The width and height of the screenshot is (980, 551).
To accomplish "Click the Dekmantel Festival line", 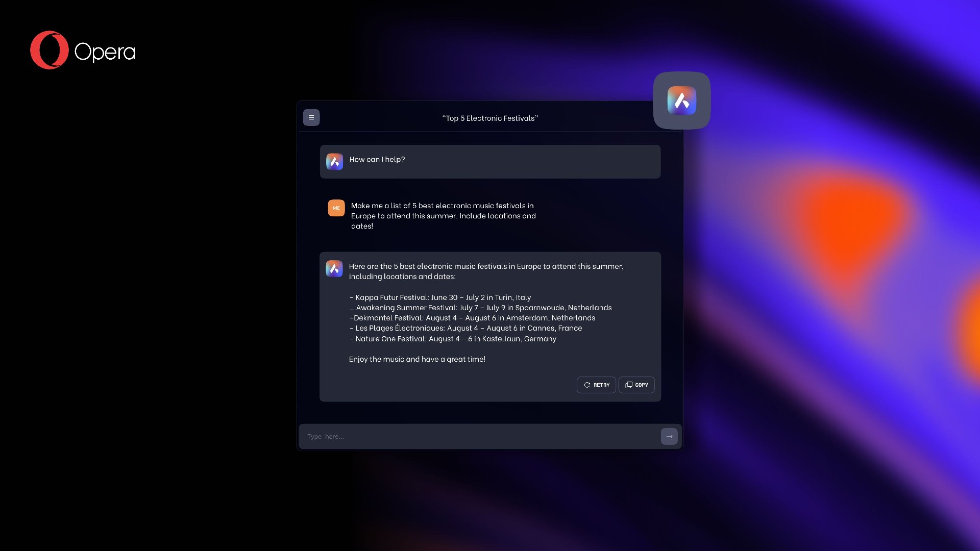I will 472,318.
